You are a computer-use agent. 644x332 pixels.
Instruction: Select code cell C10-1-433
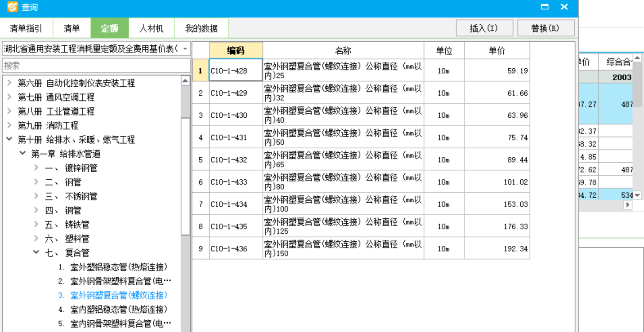coord(236,182)
